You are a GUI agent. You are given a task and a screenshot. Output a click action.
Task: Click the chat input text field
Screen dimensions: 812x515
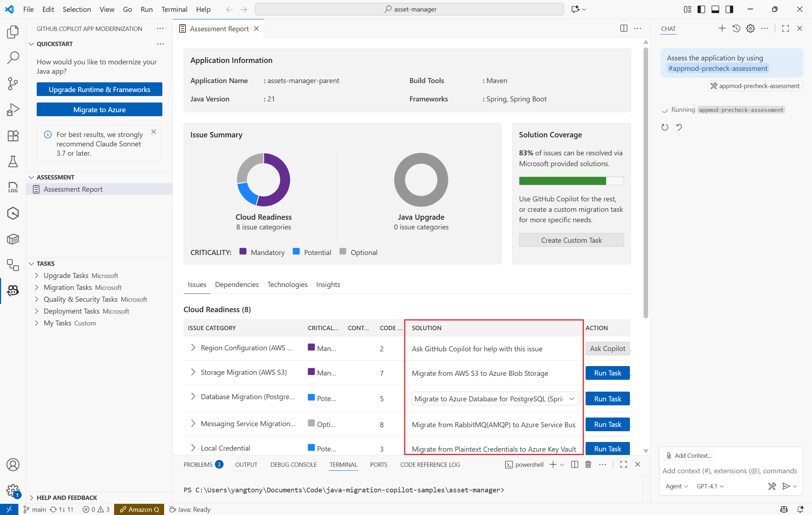[x=730, y=471]
